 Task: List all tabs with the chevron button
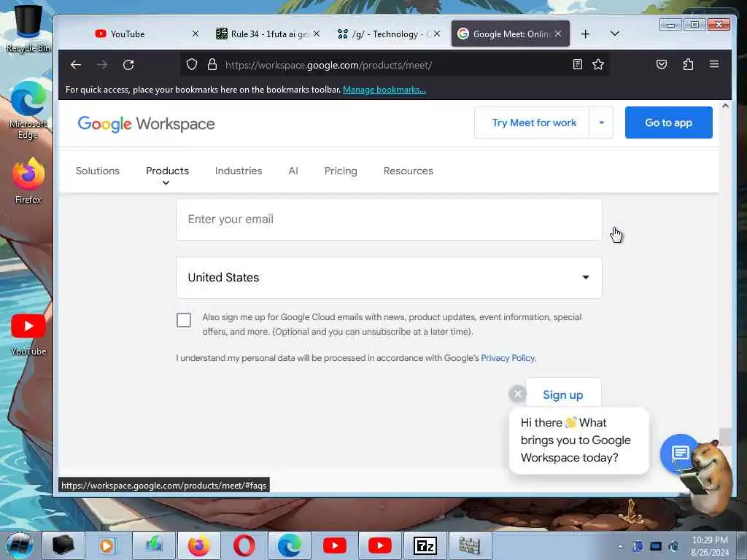coord(614,34)
